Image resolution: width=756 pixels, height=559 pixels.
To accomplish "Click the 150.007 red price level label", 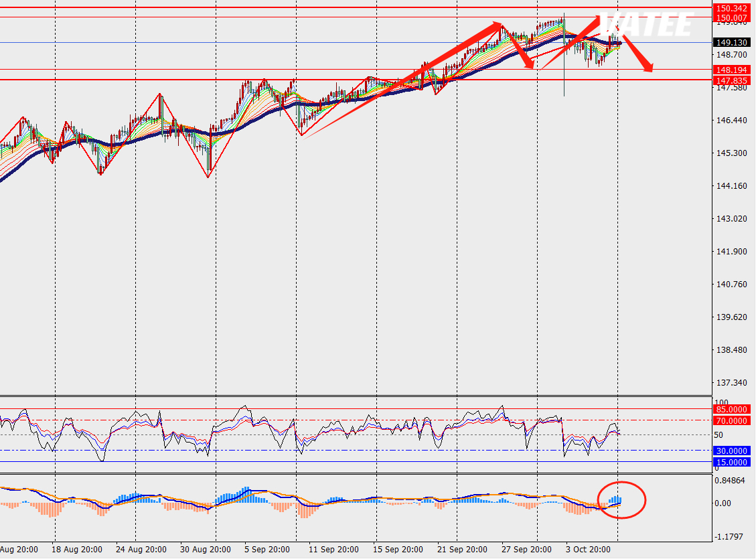I will tap(732, 18).
